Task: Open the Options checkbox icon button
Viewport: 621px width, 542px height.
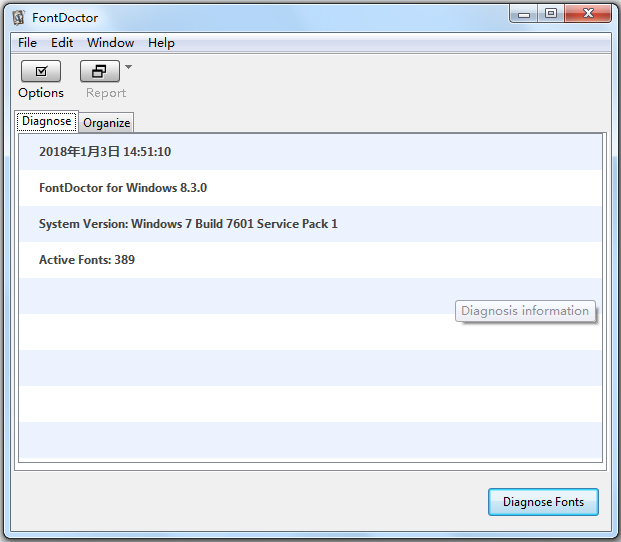Action: point(41,71)
